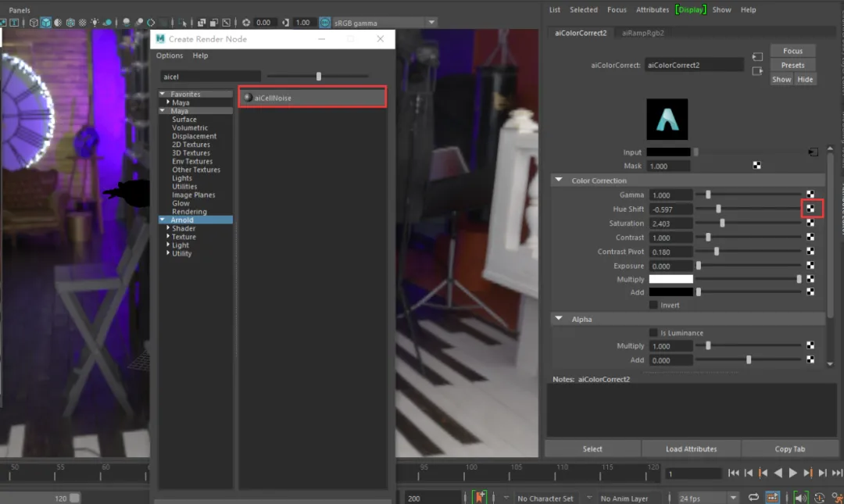Image resolution: width=844 pixels, height=504 pixels.
Task: Enable the Is Luminance checkbox
Action: click(653, 333)
